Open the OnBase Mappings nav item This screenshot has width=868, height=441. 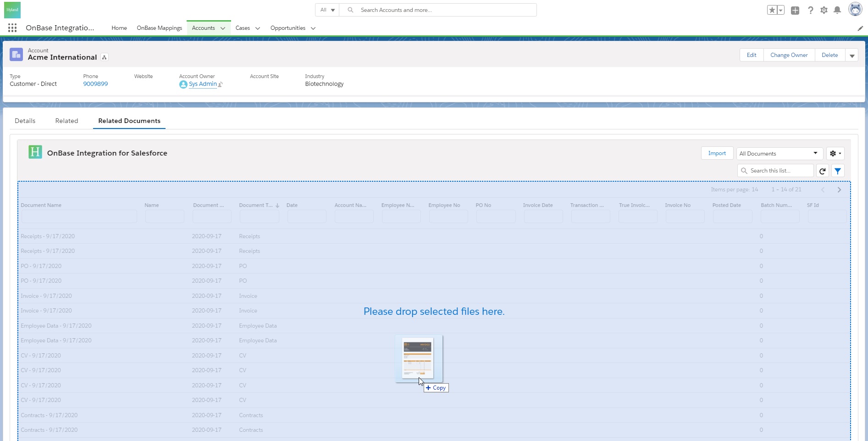click(159, 28)
